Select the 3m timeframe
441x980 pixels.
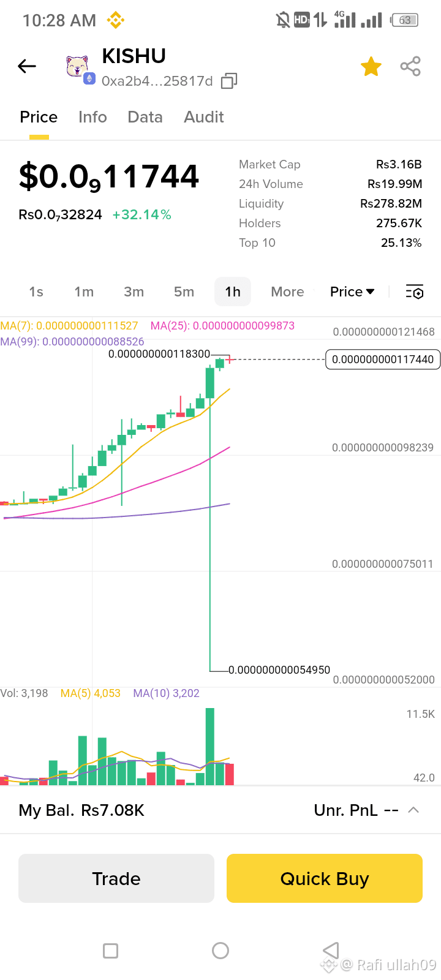tap(134, 292)
